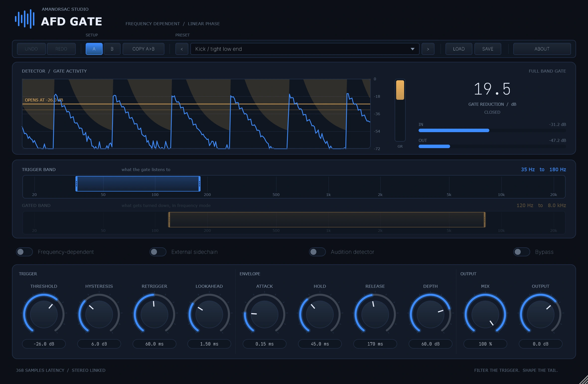Click the AFD Gate waveform logo icon
The image size is (588, 384).
(x=24, y=19)
